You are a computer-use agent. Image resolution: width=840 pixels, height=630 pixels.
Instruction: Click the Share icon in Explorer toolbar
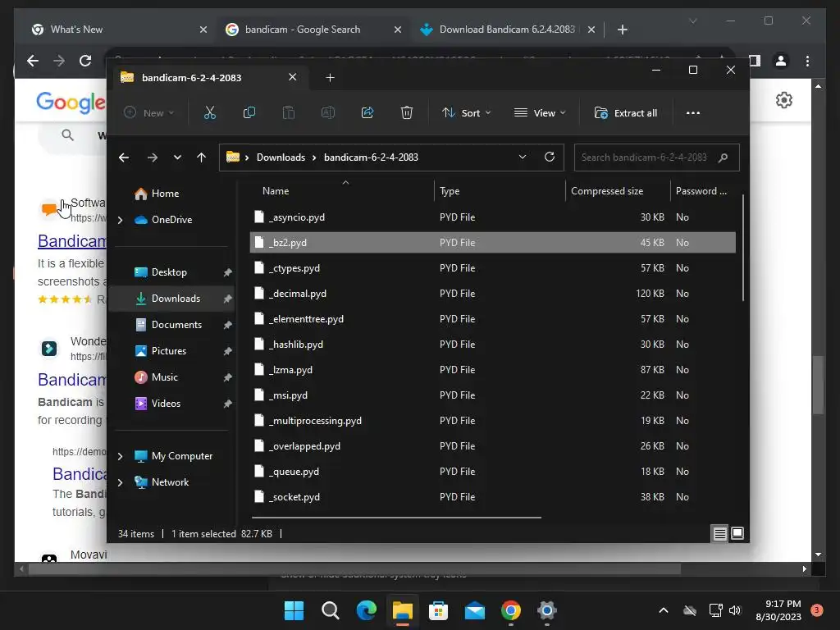point(367,113)
